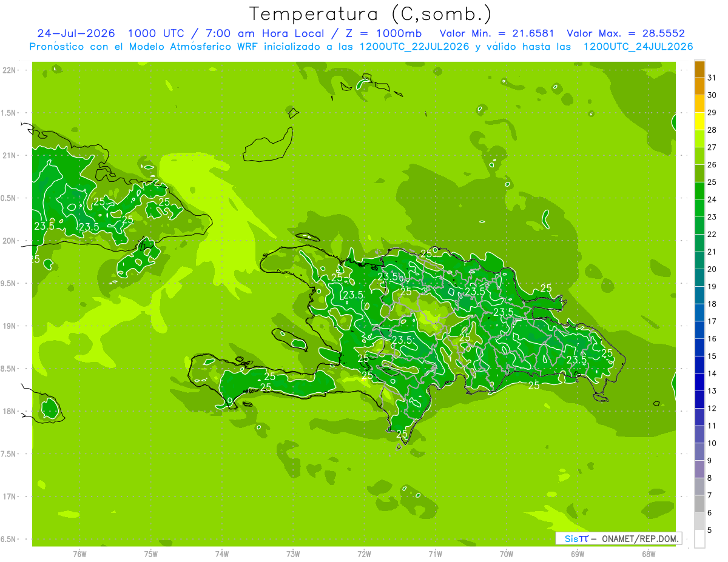Select the 'Valor Min. = 21.6581' value
The height and width of the screenshot is (562, 728).
click(496, 33)
